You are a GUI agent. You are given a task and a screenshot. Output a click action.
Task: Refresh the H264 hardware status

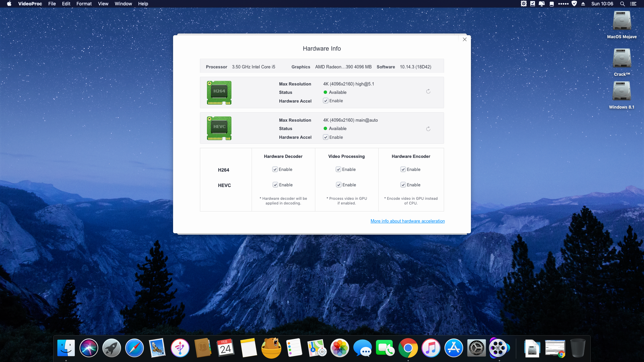click(x=428, y=92)
